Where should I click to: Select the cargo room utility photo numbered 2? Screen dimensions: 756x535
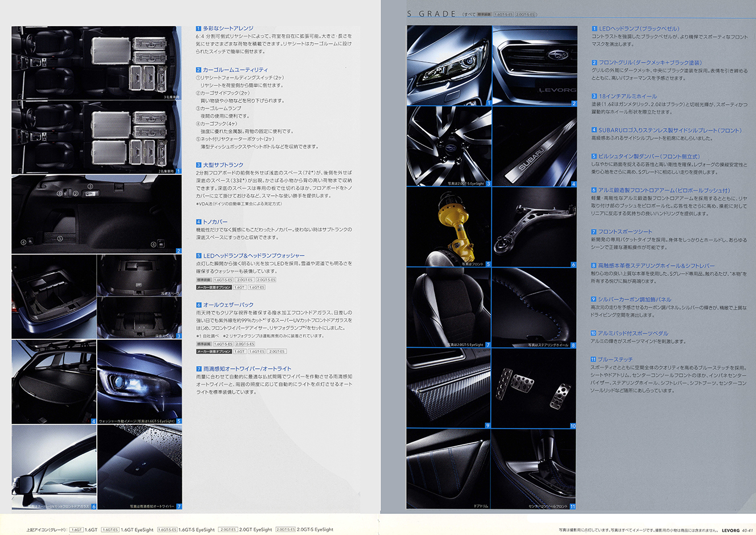point(97,215)
